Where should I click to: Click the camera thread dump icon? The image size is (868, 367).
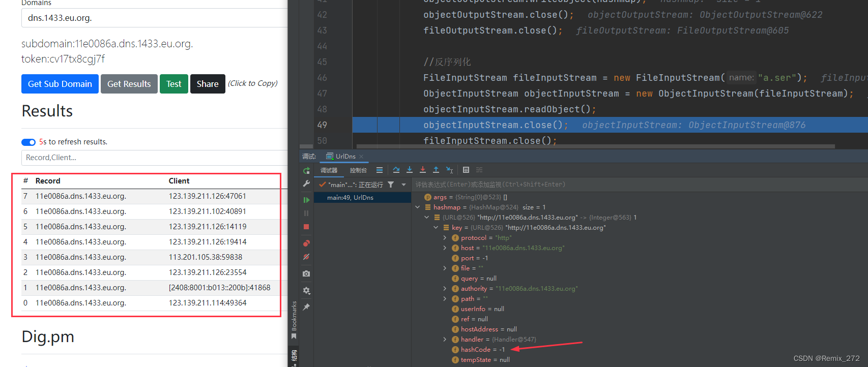306,273
